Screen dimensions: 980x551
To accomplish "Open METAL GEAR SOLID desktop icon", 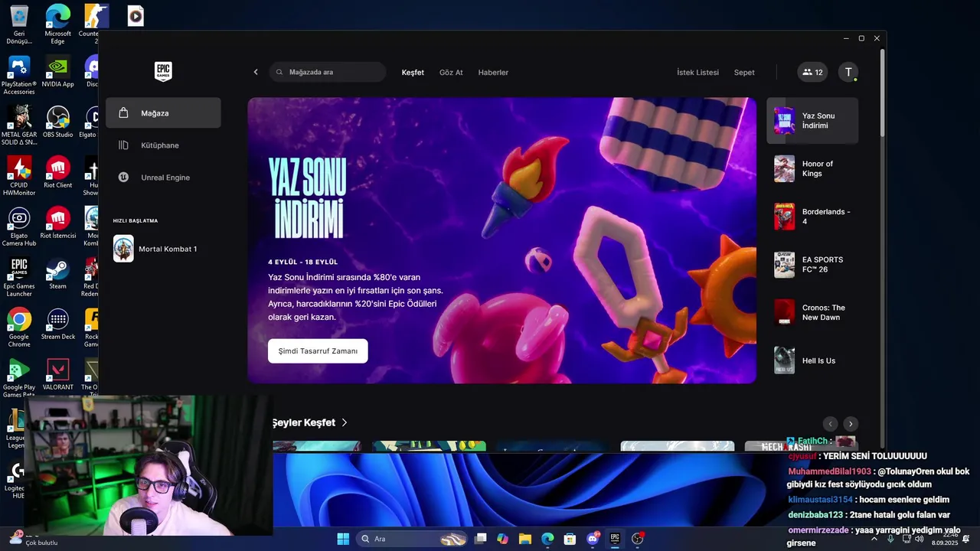I will pyautogui.click(x=19, y=126).
